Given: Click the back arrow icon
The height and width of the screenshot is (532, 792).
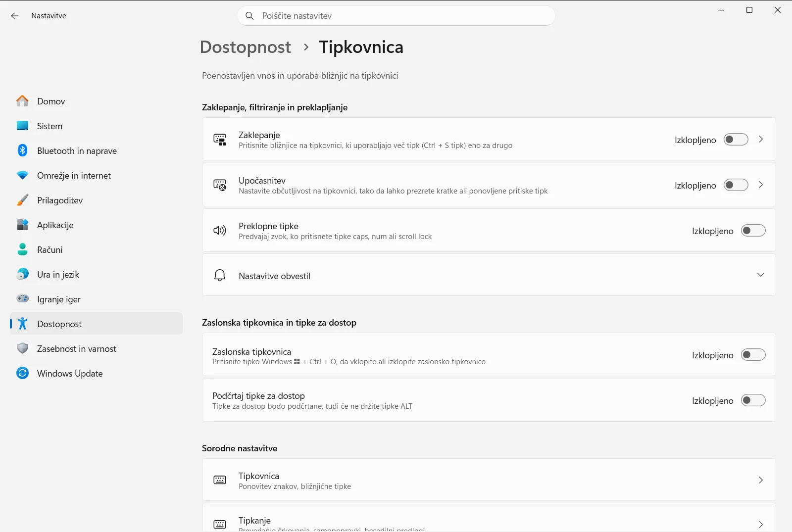Looking at the screenshot, I should click(x=15, y=16).
